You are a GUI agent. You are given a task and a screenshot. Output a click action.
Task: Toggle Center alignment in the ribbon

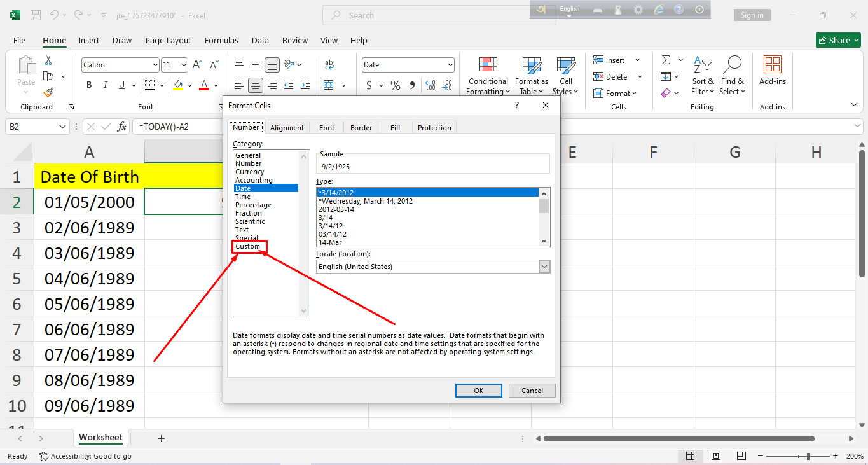pos(256,85)
